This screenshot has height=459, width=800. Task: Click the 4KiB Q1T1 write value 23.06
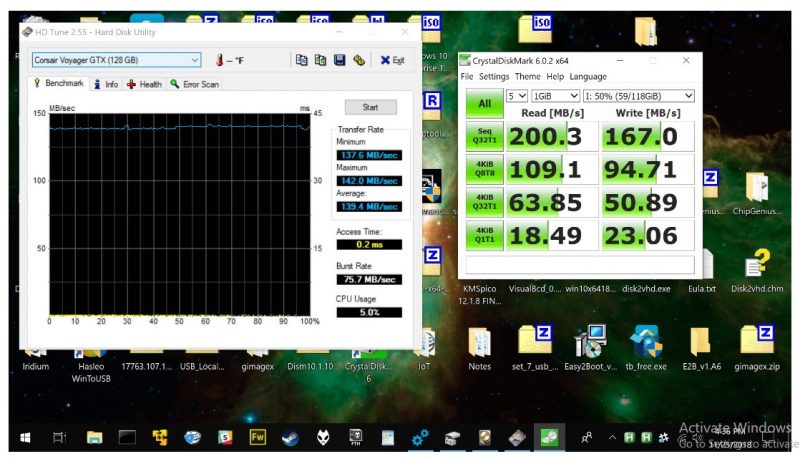coord(647,235)
